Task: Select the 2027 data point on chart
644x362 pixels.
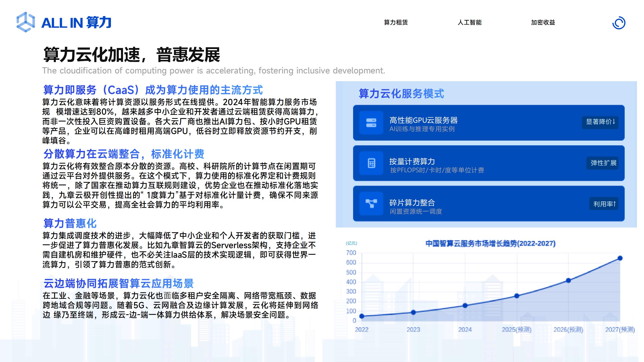Action: coord(620,258)
